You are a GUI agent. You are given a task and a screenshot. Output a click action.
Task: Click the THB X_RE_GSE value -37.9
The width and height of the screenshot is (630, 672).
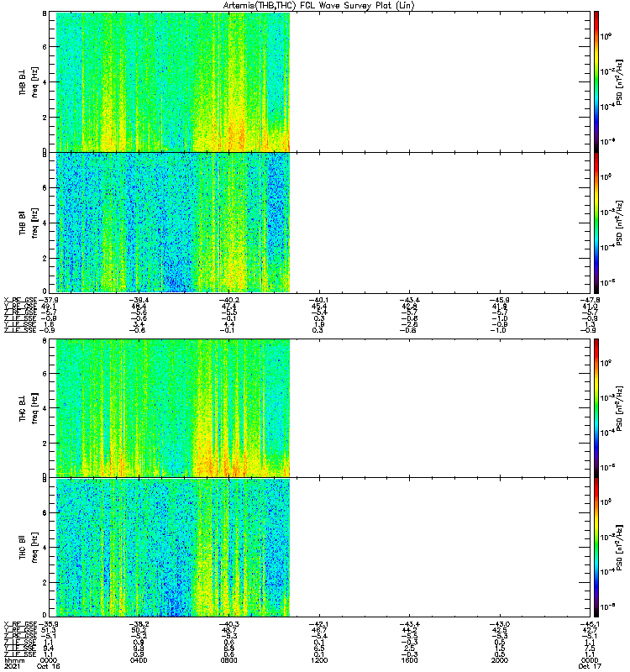click(49, 301)
